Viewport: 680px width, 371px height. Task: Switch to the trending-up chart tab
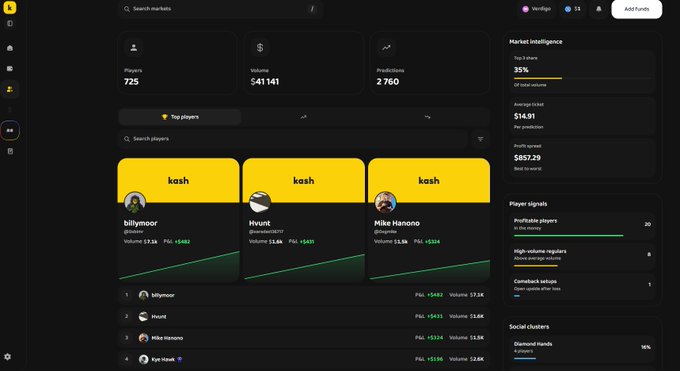click(304, 117)
